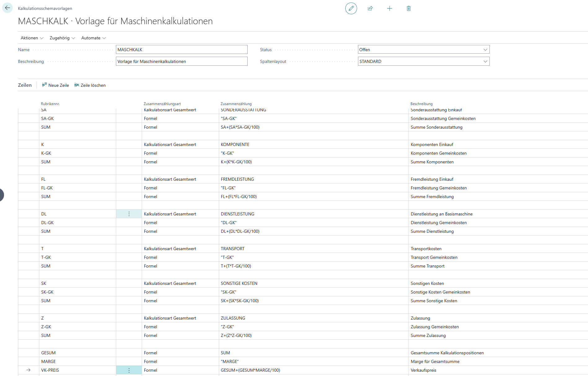The image size is (588, 376).
Task: Click formula SA+(SA*SA-GK/100)
Action: click(240, 127)
